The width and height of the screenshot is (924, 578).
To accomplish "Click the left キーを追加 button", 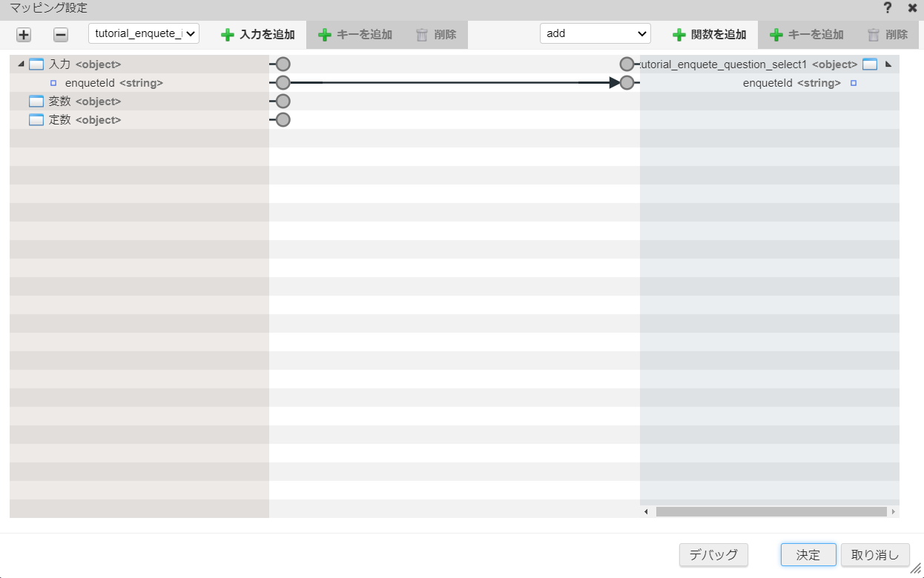I will pos(354,35).
